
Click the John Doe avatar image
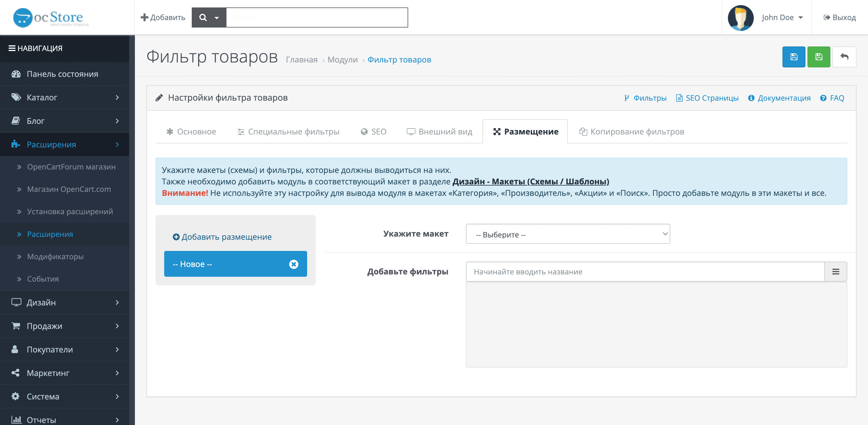(740, 17)
